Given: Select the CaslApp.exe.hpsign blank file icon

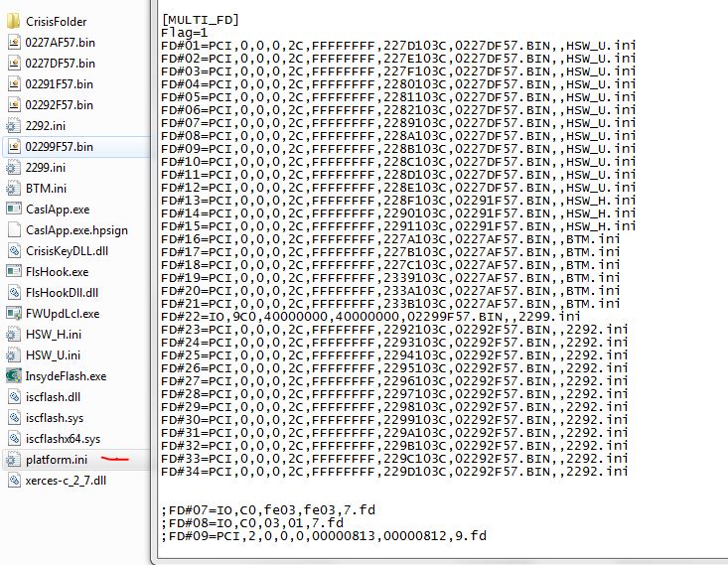Looking at the screenshot, I should tap(14, 229).
